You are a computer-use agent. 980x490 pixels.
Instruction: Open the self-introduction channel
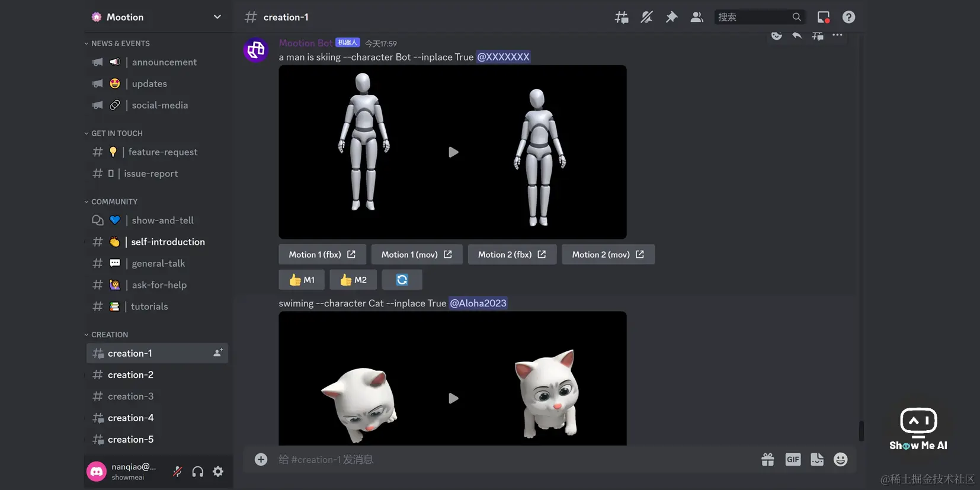(x=157, y=242)
